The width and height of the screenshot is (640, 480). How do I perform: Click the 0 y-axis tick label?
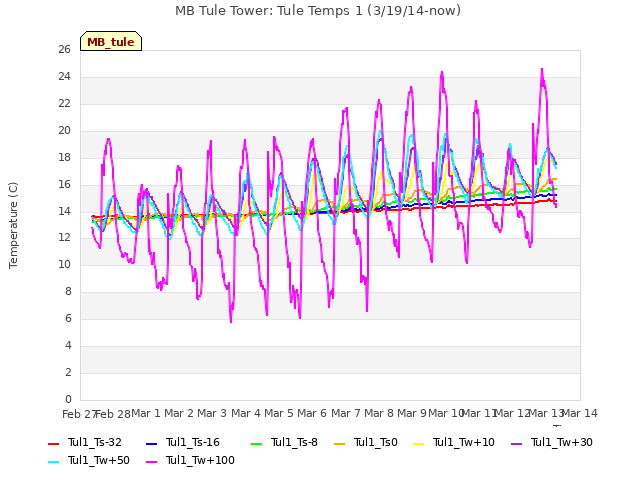(x=68, y=399)
